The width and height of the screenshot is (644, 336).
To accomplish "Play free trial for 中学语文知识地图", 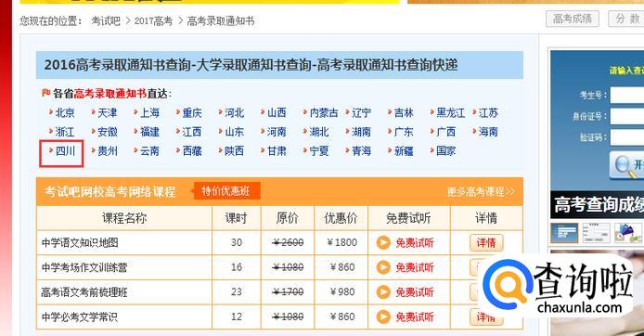I will 405,243.
